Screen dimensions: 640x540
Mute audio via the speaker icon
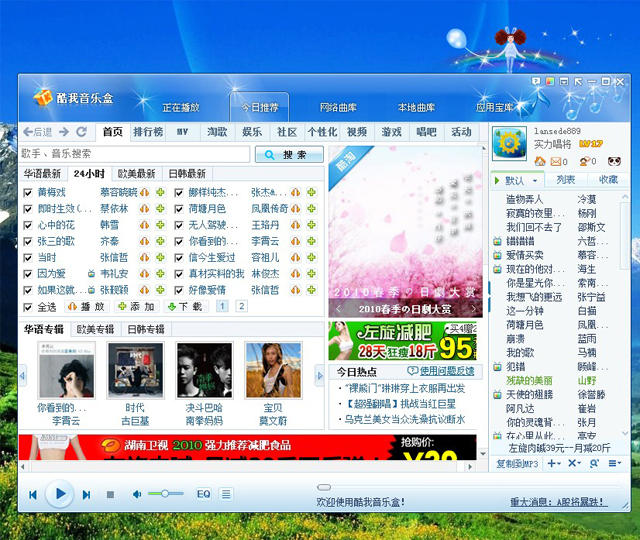(137, 494)
